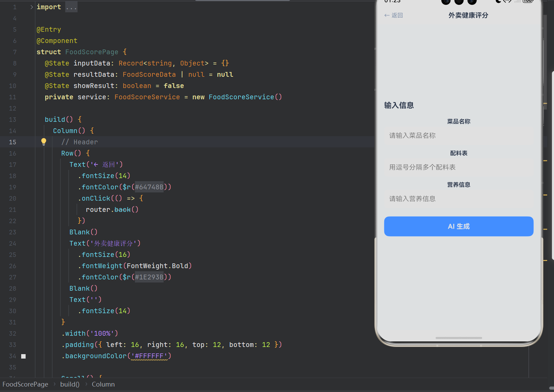Viewport: 554px width, 392px height.
Task: Open the white color swatch in gutter
Action: [24, 356]
